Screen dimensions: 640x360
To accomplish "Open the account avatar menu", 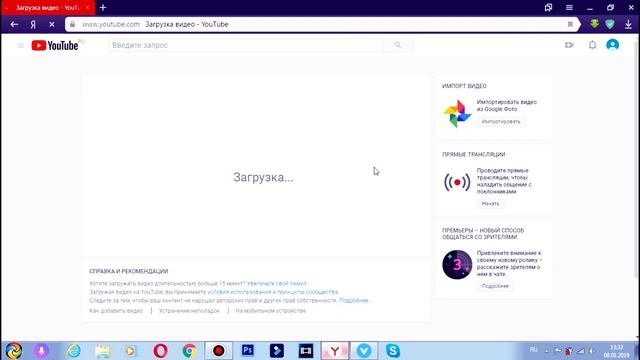I will (x=612, y=45).
